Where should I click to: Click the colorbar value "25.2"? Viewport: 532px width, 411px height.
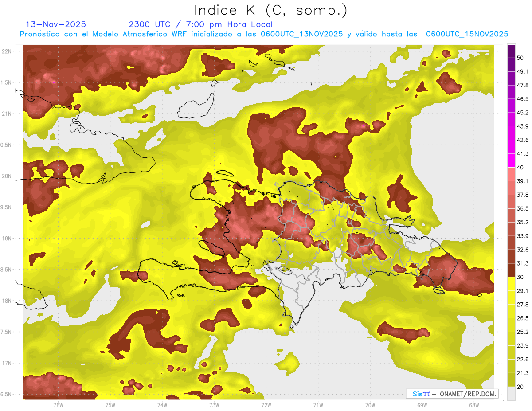(523, 332)
